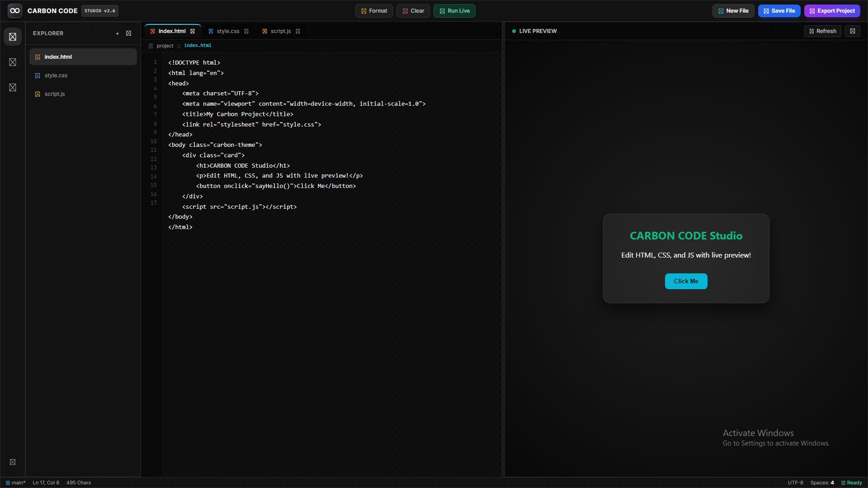Close the script.js tab
The width and height of the screenshot is (868, 488).
298,31
